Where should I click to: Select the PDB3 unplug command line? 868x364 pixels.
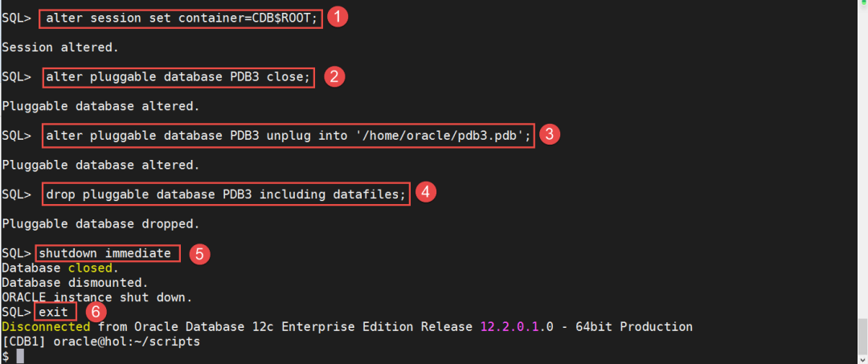coord(288,136)
